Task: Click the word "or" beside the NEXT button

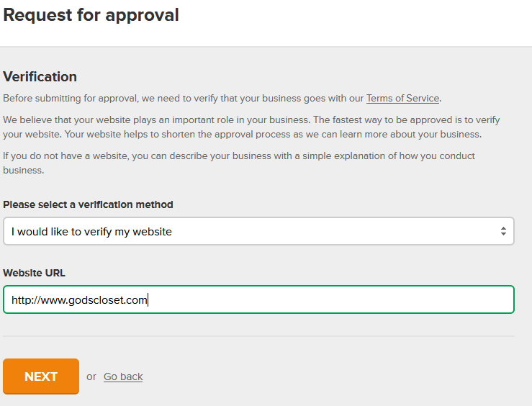Action: 91,376
